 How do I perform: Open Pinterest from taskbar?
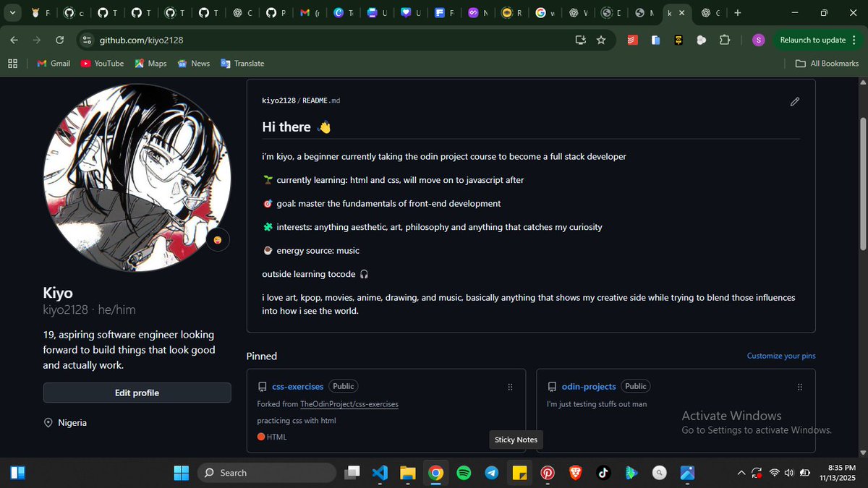[x=548, y=473]
